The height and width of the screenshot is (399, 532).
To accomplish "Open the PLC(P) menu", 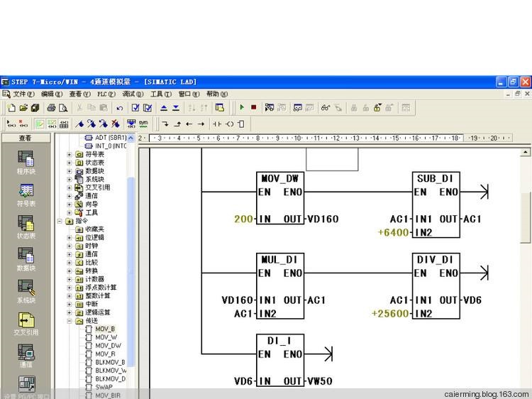I will [x=106, y=94].
